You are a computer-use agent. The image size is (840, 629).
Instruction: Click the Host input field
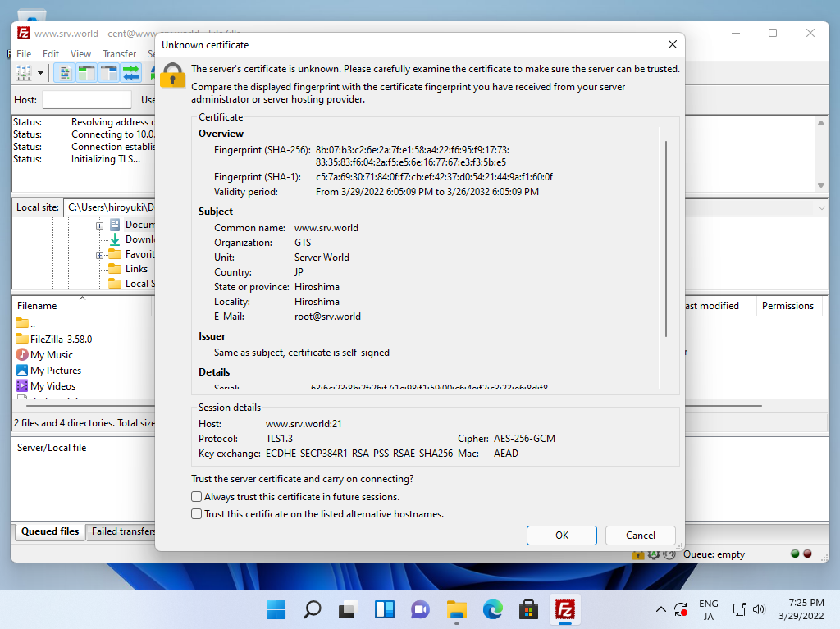click(86, 100)
